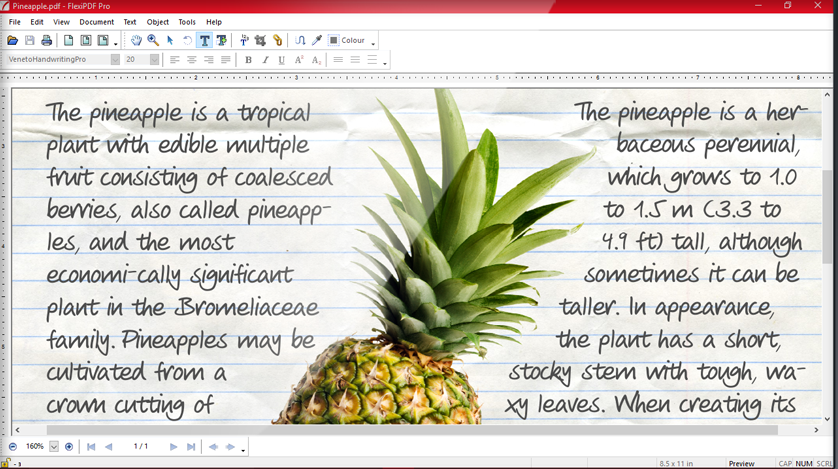Viewport: 838px width, 469px height.
Task: Open the File menu
Action: click(14, 22)
